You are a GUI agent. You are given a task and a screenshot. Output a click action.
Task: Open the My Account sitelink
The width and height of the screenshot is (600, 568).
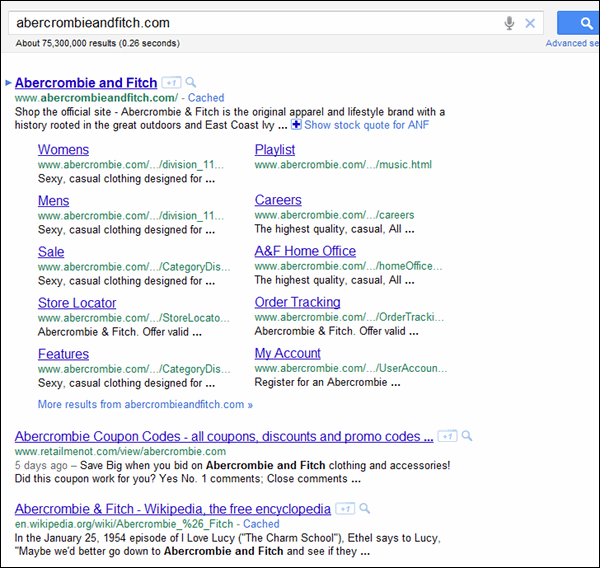288,353
